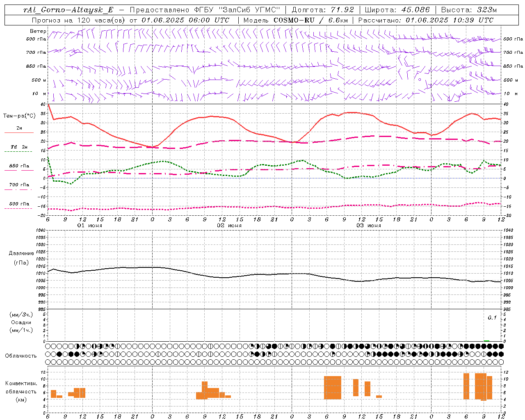Click the 0.1 precipitation amount value
525x420 pixels.
pos(492,318)
